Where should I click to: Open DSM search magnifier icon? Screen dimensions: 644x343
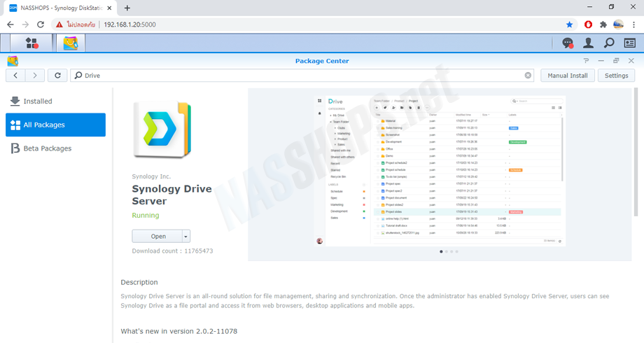tap(609, 43)
